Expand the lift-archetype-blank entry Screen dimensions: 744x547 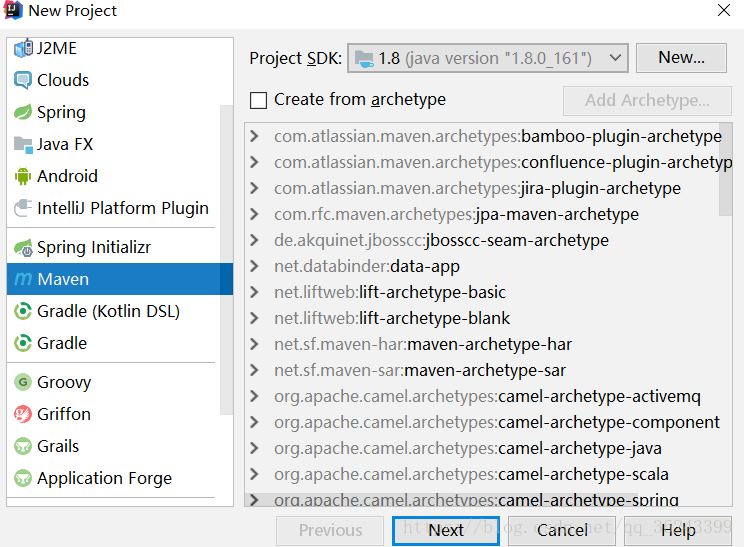255,318
